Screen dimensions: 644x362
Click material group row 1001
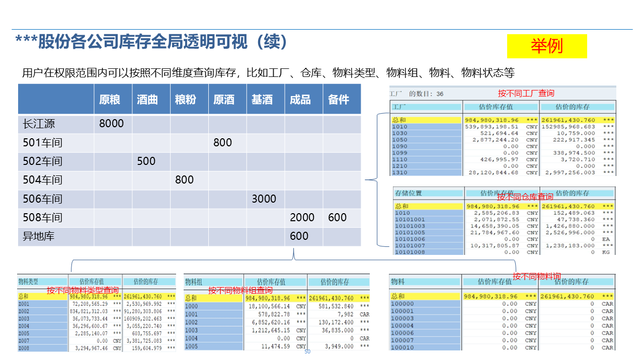tap(213, 314)
